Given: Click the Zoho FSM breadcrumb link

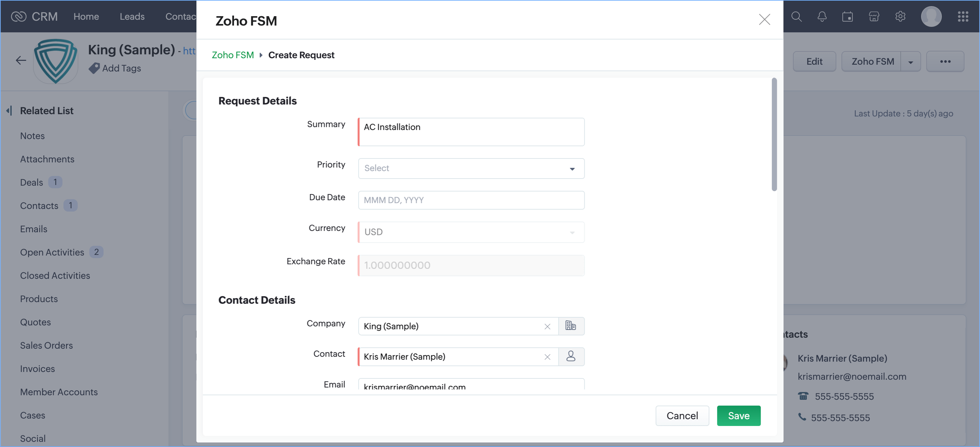Looking at the screenshot, I should pyautogui.click(x=232, y=55).
